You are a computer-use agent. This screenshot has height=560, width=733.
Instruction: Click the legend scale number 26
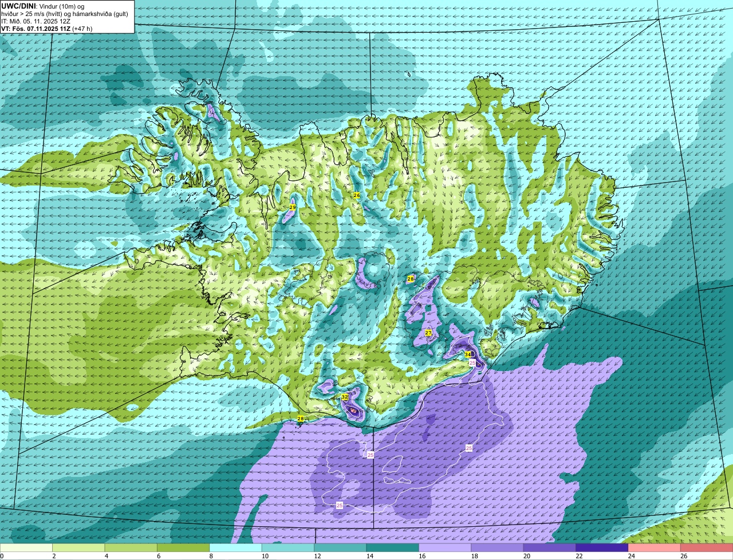tap(684, 556)
